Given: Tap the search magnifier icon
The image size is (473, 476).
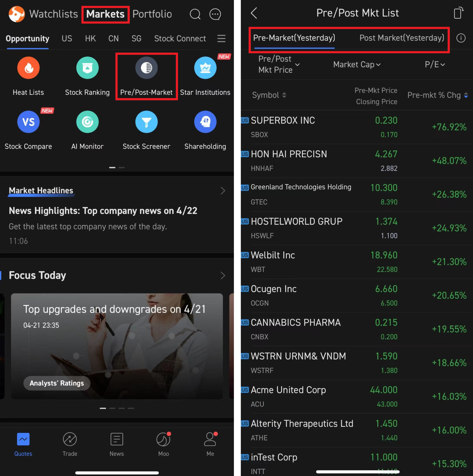Looking at the screenshot, I should click(x=195, y=14).
